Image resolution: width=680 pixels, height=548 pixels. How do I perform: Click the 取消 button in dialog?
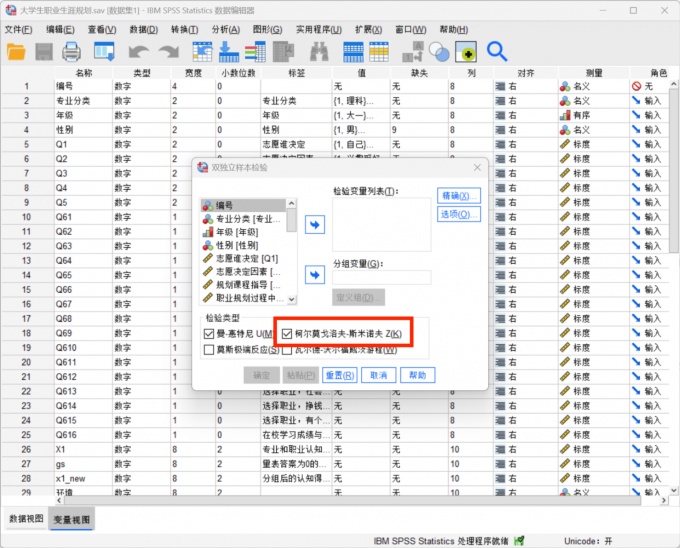pos(379,375)
